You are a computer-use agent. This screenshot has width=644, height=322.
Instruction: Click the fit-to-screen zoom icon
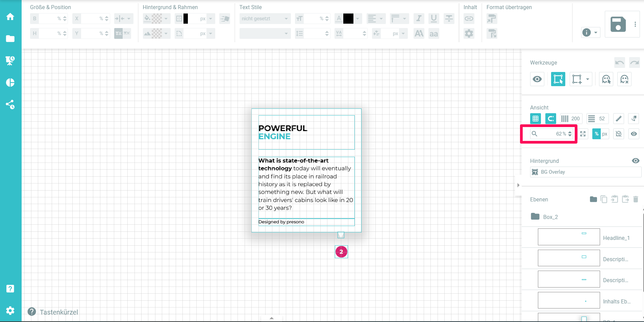(583, 134)
